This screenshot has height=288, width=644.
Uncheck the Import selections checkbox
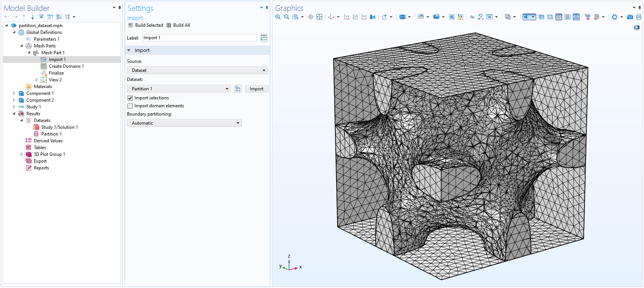[130, 98]
